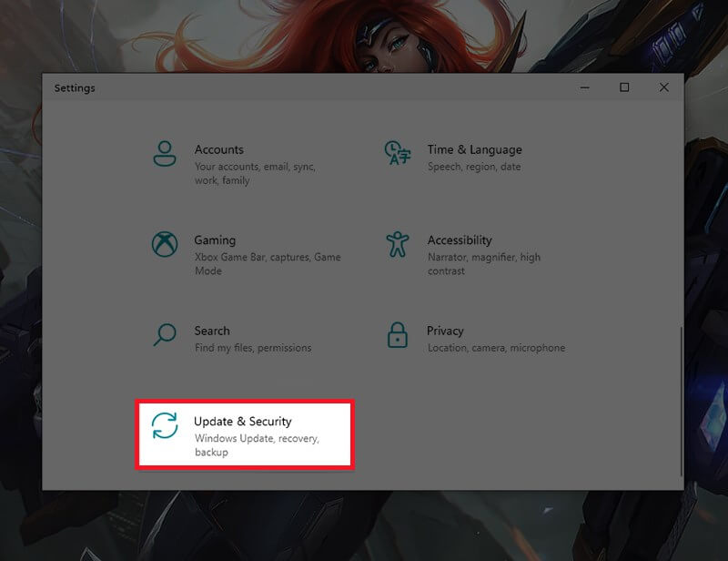This screenshot has width=728, height=561.
Task: Open the Accounts settings label
Action: point(218,149)
